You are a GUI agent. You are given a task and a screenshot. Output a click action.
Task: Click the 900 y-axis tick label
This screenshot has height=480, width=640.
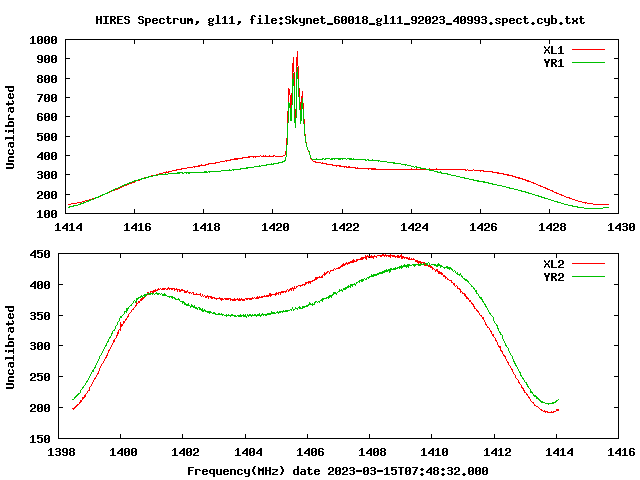pos(47,59)
